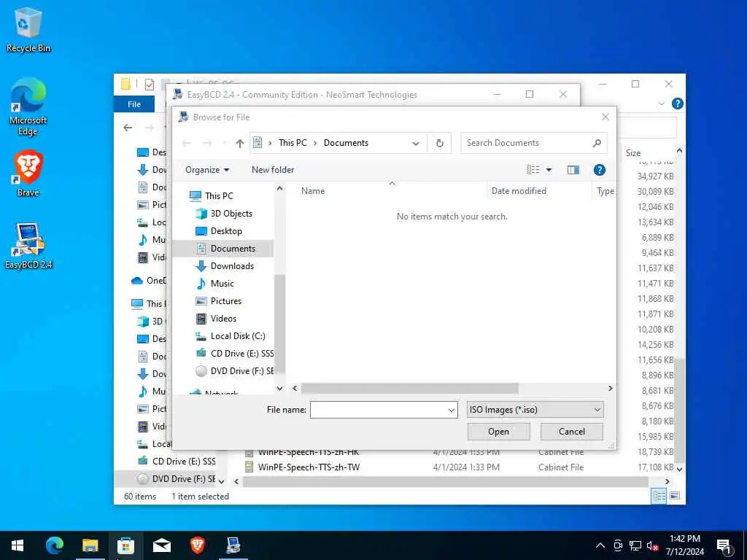Select Music in the dialog navigation pane
This screenshot has height=560, width=747.
(222, 284)
